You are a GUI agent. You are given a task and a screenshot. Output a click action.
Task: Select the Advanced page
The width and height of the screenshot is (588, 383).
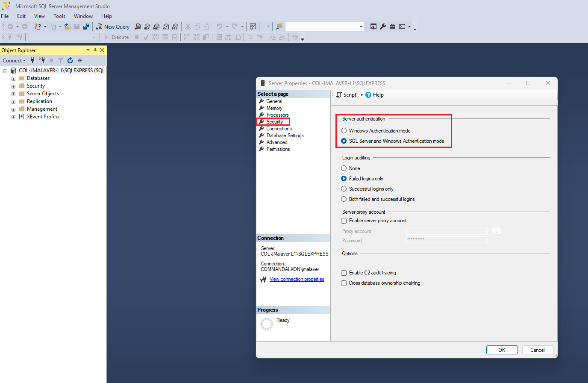276,142
